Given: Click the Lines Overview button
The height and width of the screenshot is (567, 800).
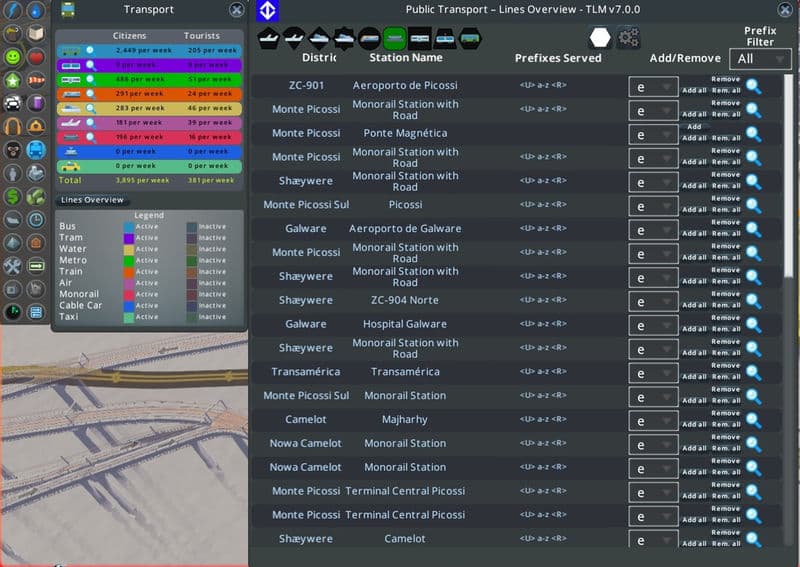Looking at the screenshot, I should 92,200.
